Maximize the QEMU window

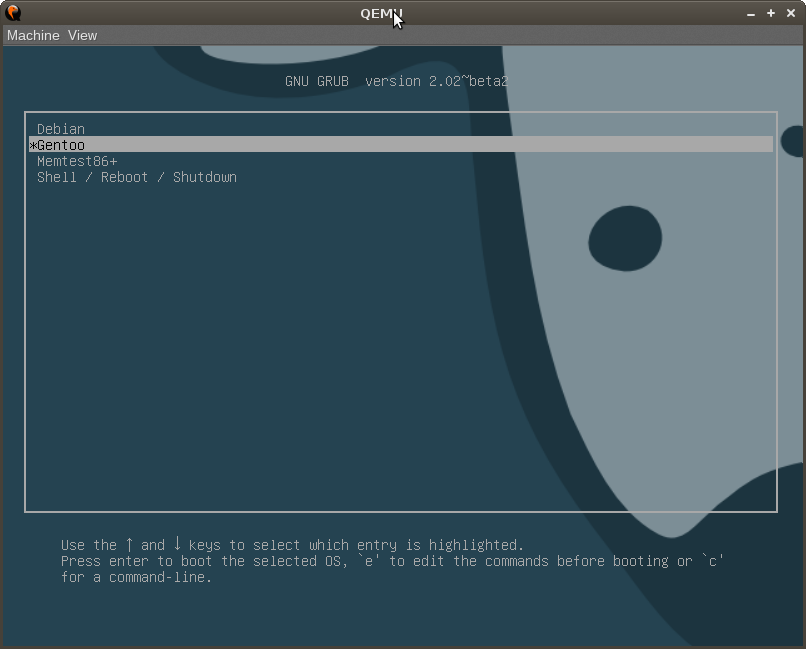(771, 13)
